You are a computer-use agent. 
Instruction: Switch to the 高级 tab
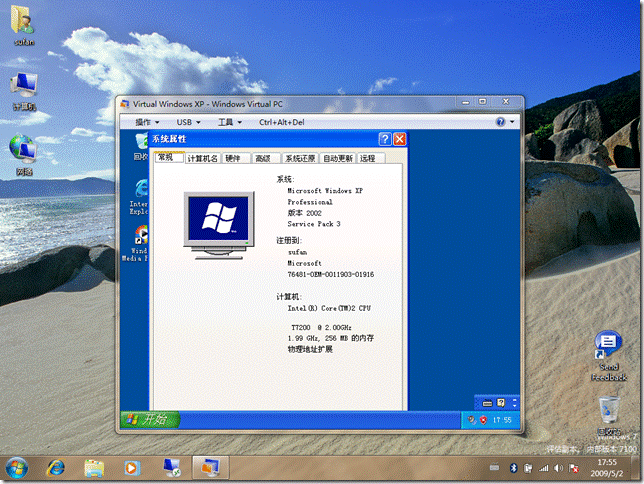(x=266, y=159)
